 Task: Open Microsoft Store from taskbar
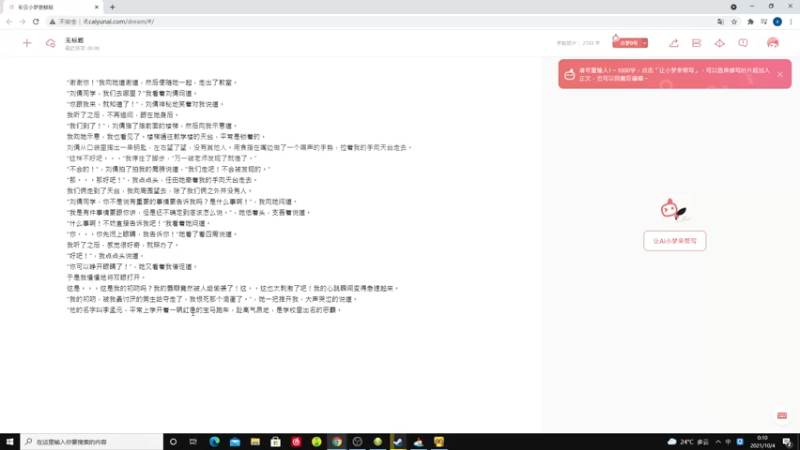click(276, 442)
